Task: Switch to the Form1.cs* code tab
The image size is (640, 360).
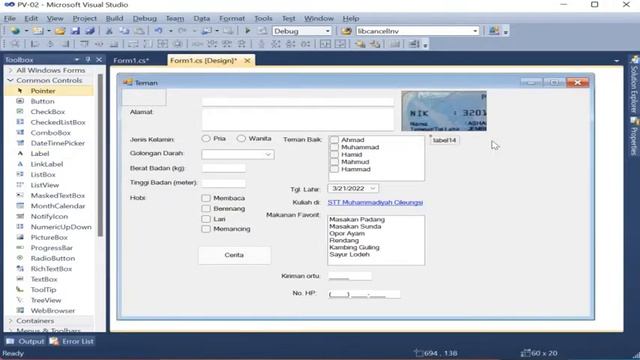Action: (131, 60)
